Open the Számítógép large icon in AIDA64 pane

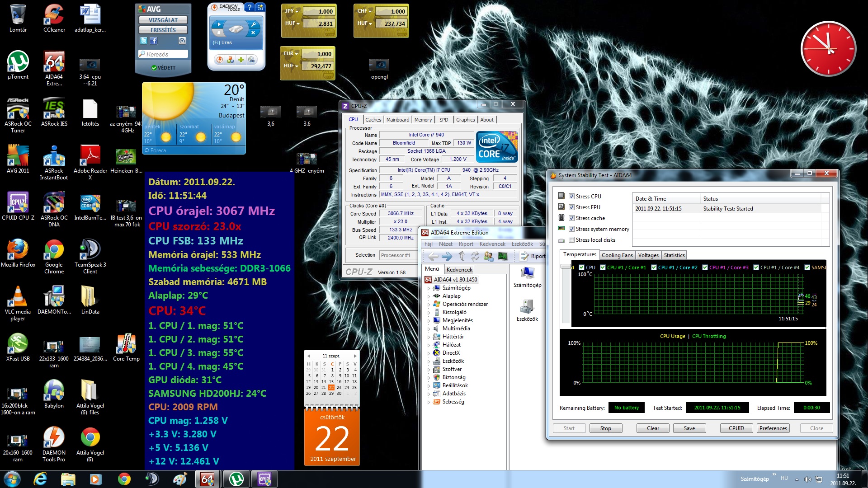click(527, 273)
